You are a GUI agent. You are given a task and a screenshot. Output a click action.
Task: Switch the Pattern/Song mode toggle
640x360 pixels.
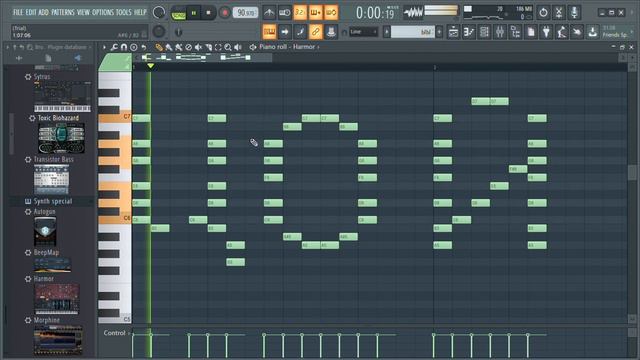178,13
